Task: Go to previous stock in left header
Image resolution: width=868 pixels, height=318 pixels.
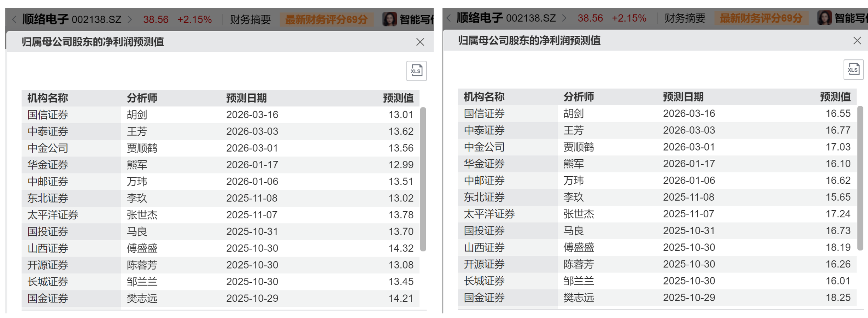Action: (x=14, y=19)
